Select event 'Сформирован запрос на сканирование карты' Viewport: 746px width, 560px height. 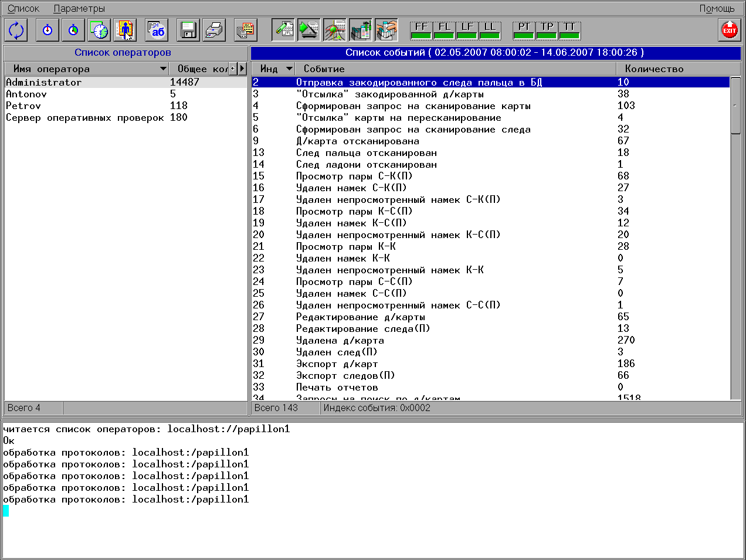point(491,106)
